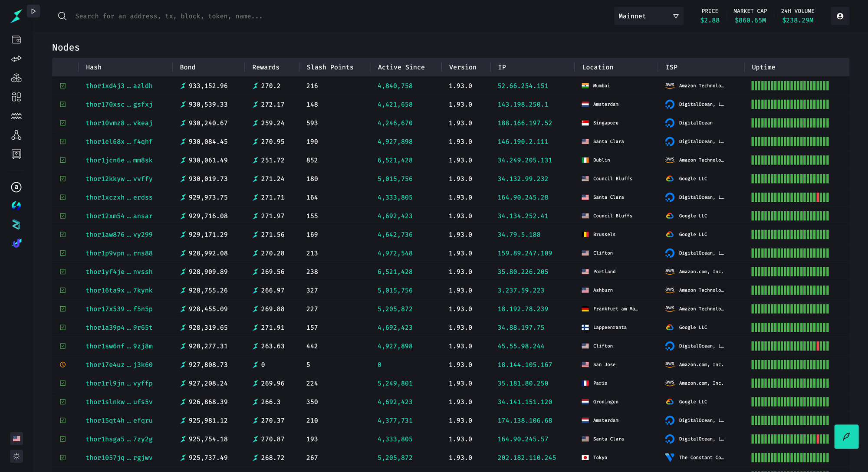Focus the address search field

pyautogui.click(x=168, y=16)
